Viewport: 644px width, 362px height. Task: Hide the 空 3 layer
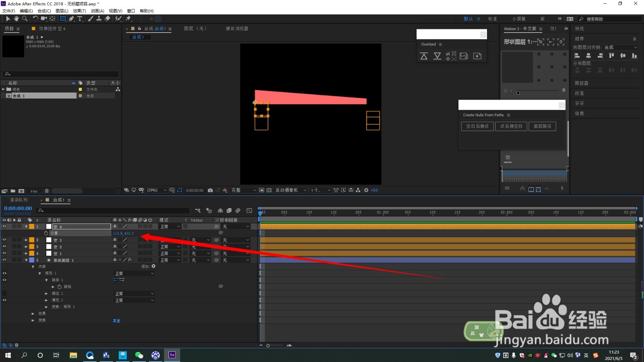tap(4, 240)
